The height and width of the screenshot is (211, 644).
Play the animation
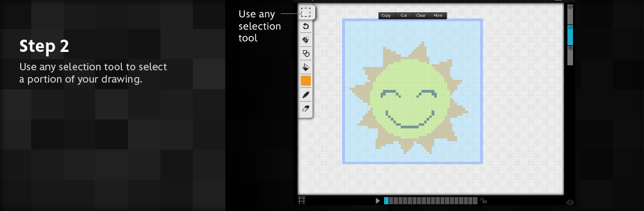coord(378,201)
